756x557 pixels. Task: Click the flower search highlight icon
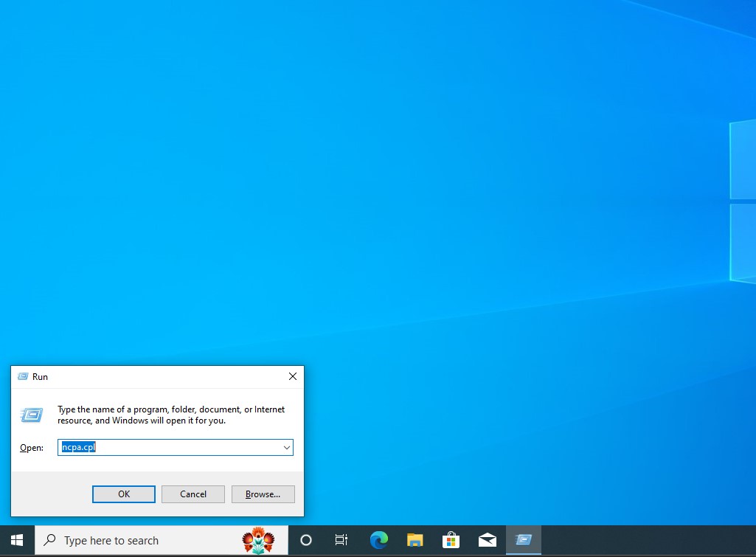pos(258,540)
